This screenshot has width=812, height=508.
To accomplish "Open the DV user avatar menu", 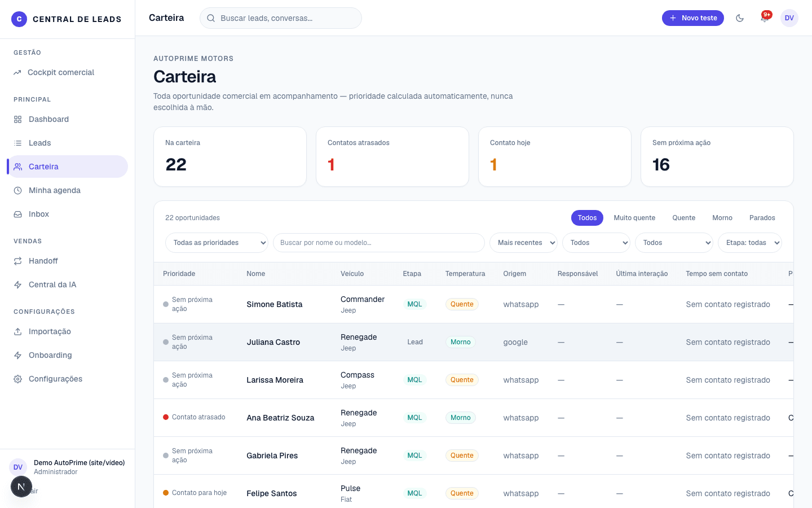I will (789, 18).
